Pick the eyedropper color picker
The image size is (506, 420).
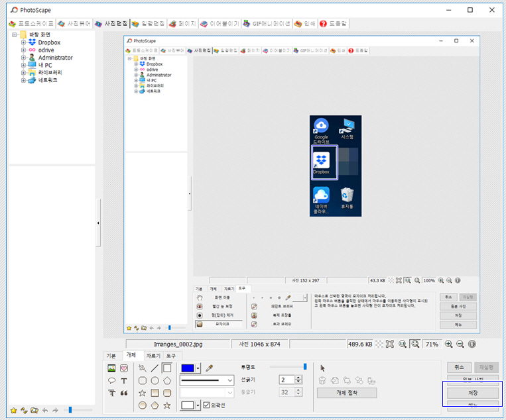click(210, 368)
